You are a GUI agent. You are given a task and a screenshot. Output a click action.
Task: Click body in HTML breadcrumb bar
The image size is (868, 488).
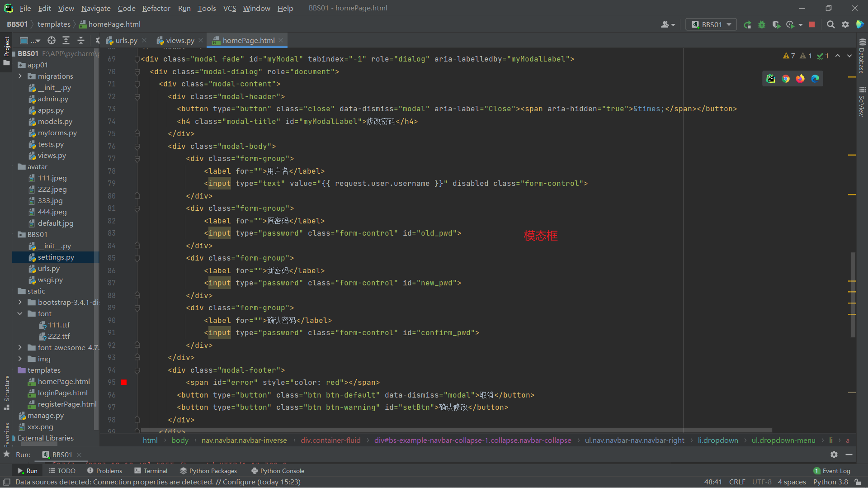coord(179,441)
